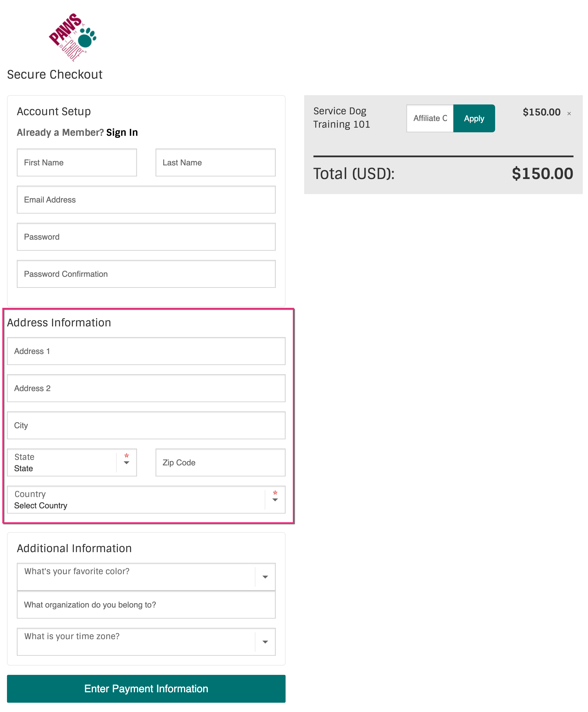Focus the Last Name field
Image resolution: width=588 pixels, height=712 pixels.
pos(215,162)
